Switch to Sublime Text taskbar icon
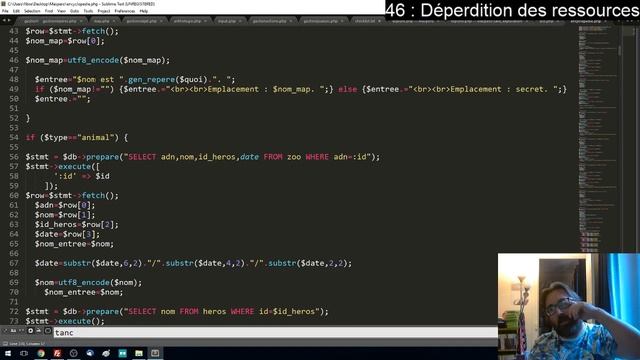Viewport: 640px width, 360px height. pos(155,353)
